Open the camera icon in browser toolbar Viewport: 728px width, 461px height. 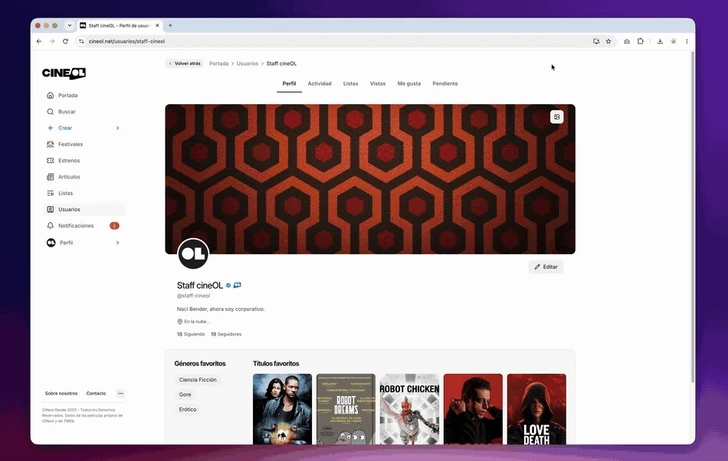click(x=627, y=41)
